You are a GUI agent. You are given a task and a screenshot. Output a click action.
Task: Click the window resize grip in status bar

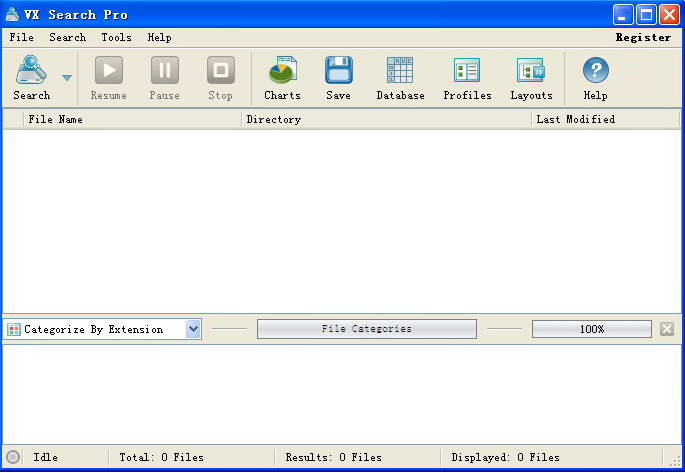676,460
